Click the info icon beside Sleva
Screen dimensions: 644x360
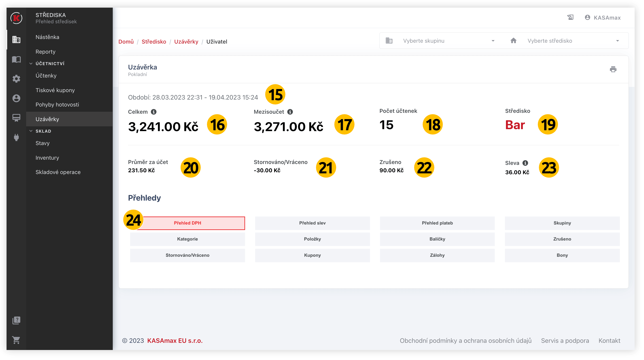click(525, 163)
